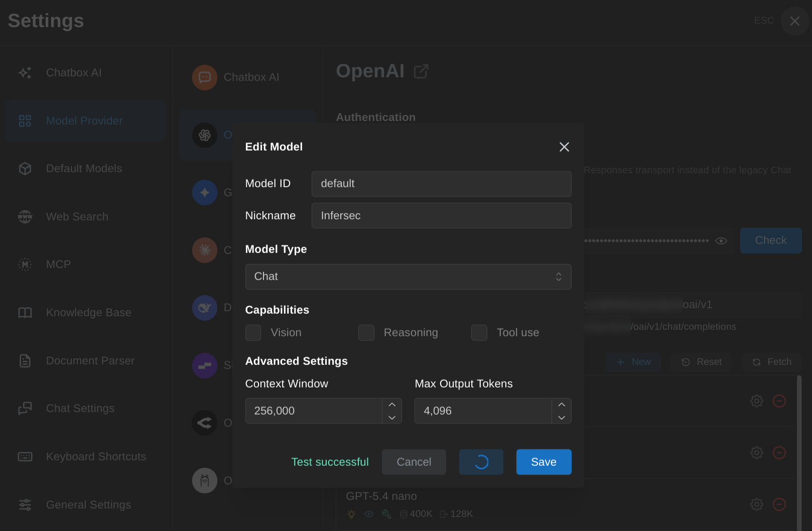The image size is (812, 531).
Task: Remove the GPT-5.4 nano model
Action: coord(779,504)
